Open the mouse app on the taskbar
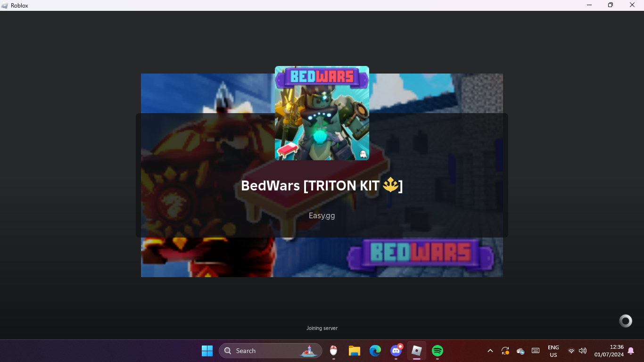This screenshot has width=644, height=362. (x=333, y=351)
